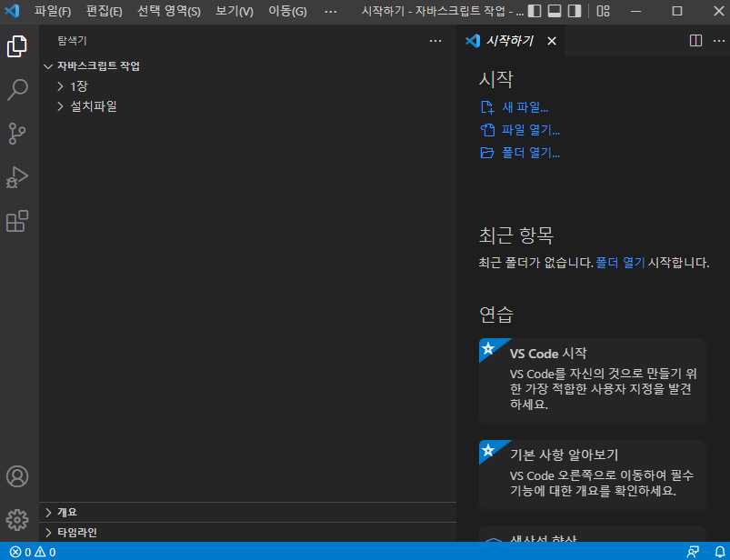Click the 최근 항목 heading
This screenshot has height=560, width=730.
516,235
